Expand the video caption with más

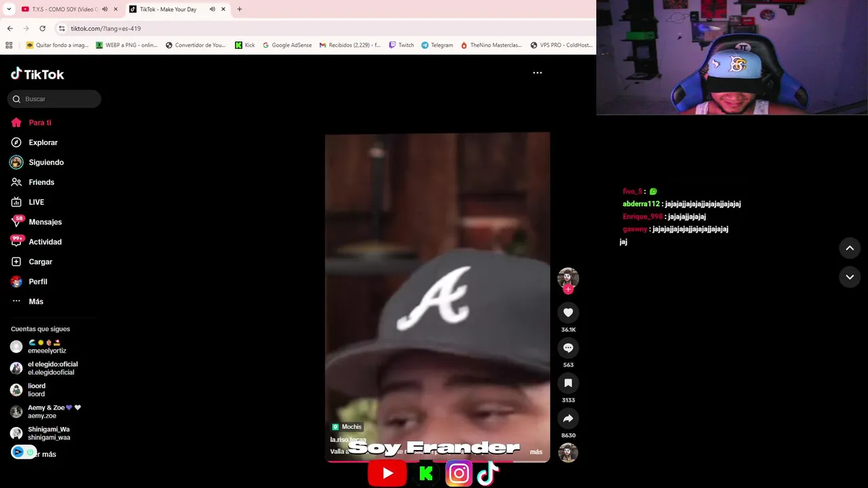point(536,452)
